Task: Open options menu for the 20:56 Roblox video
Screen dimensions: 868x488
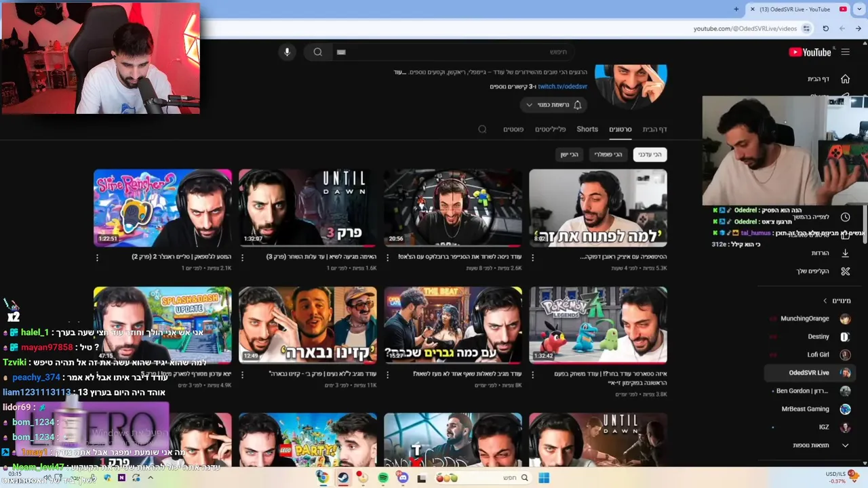Action: click(x=387, y=258)
